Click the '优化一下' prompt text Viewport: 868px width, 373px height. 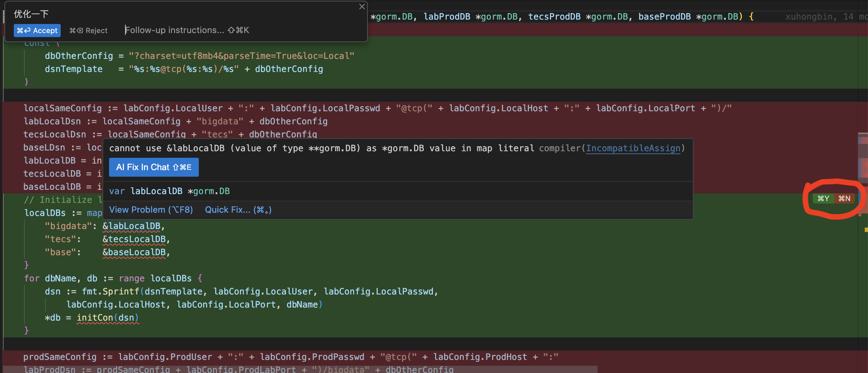tap(31, 14)
